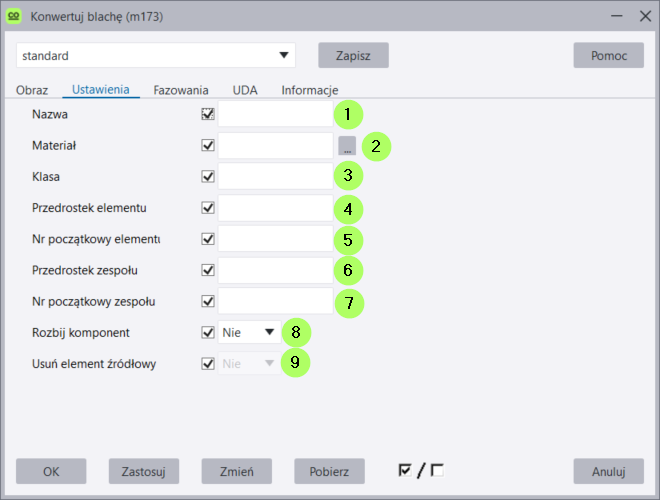Select the UDA tab
The height and width of the screenshot is (500, 660).
[x=245, y=90]
